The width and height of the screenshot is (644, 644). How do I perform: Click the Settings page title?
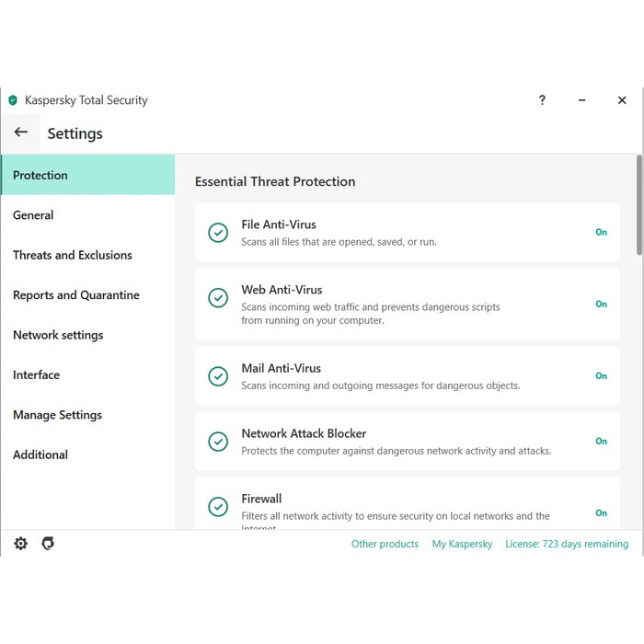click(x=75, y=133)
